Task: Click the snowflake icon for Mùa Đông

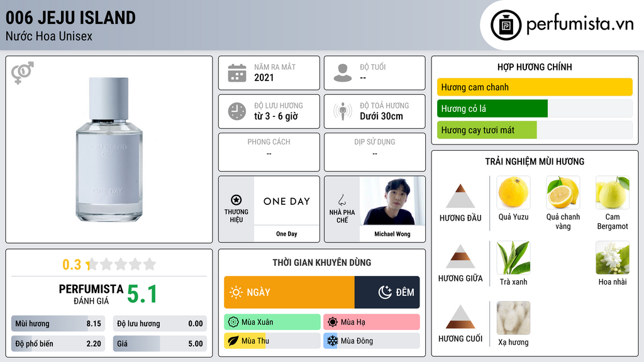Action: click(x=332, y=341)
